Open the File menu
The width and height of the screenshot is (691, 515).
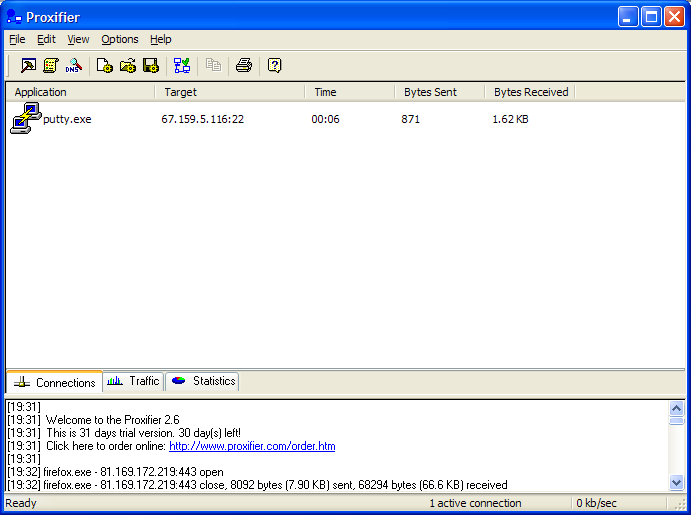click(17, 39)
